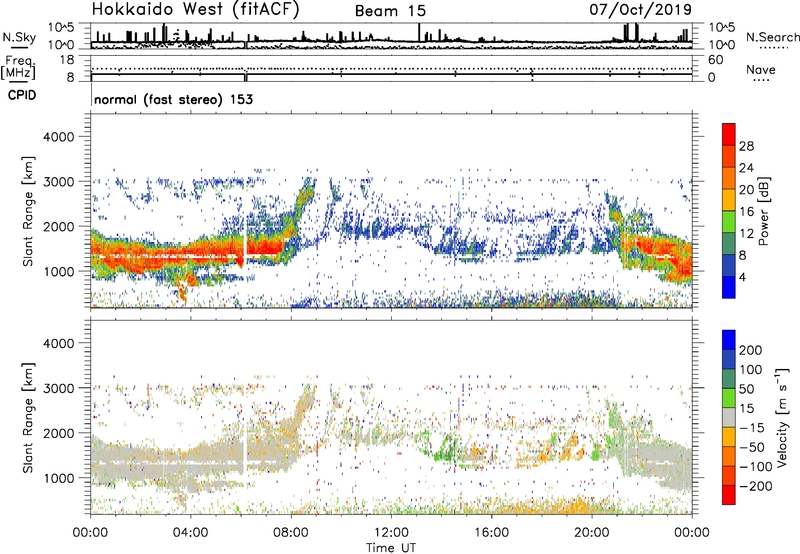Click 'normal (fast stereo) 153' text
This screenshot has width=800, height=554.
coord(173,99)
